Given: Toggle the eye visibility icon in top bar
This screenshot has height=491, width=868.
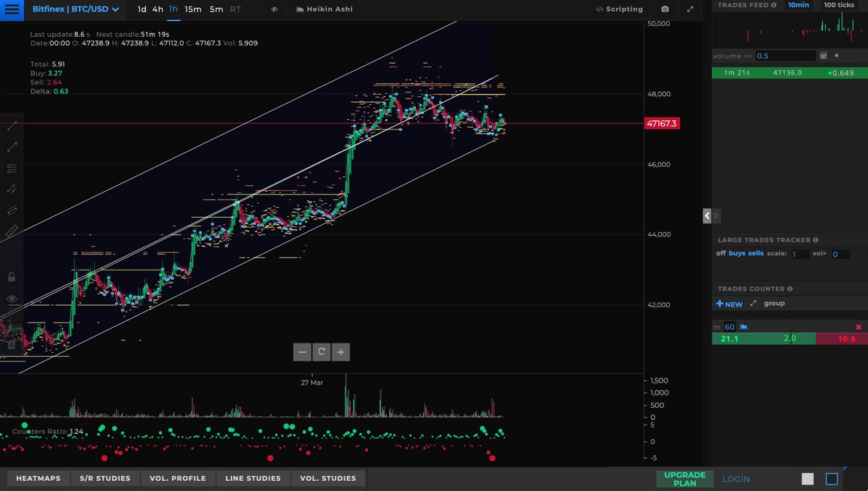Looking at the screenshot, I should pos(275,9).
